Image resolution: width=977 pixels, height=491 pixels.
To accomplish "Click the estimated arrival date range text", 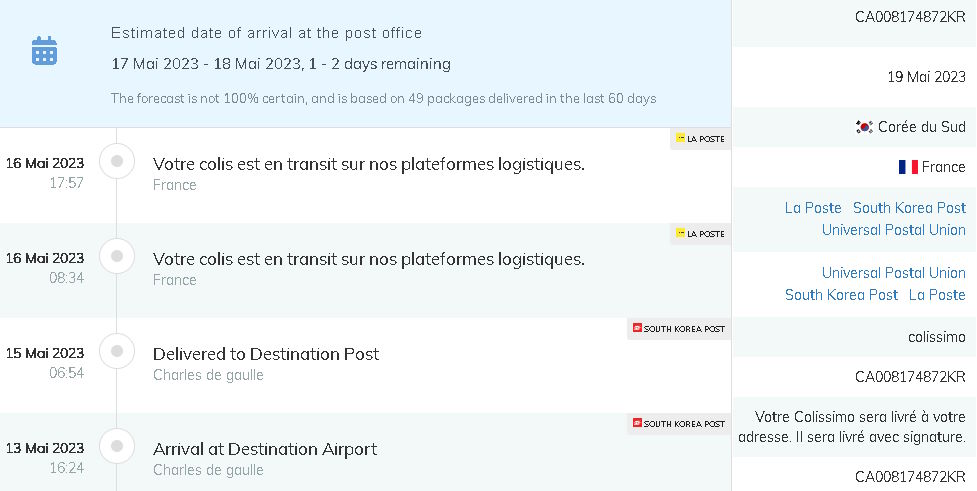I will point(281,64).
